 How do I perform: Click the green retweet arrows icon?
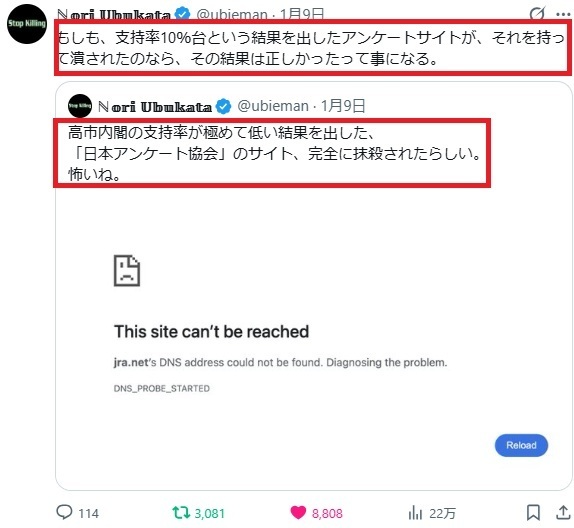click(181, 513)
